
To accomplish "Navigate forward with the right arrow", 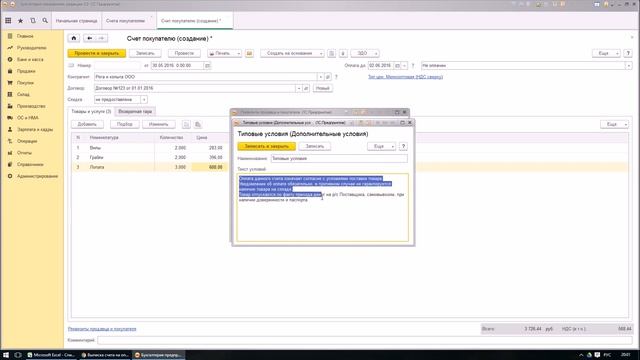I will (101, 38).
